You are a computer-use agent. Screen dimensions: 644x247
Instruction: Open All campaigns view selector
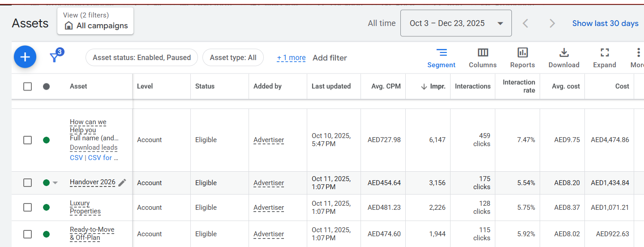(95, 21)
